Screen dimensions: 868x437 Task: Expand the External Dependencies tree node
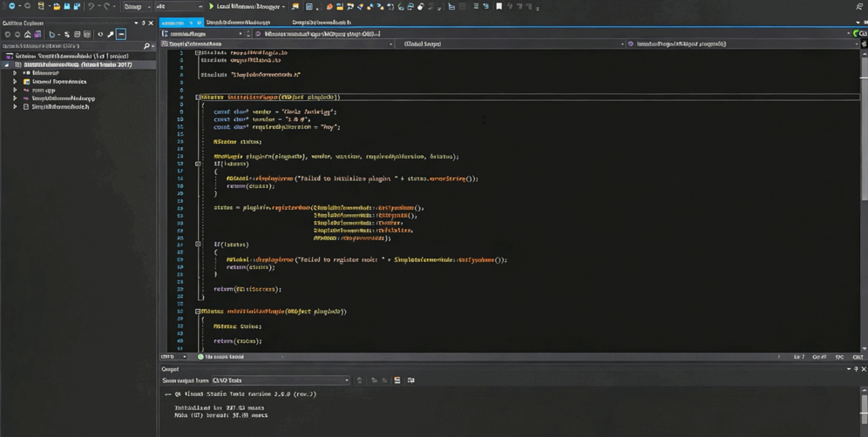coord(15,82)
